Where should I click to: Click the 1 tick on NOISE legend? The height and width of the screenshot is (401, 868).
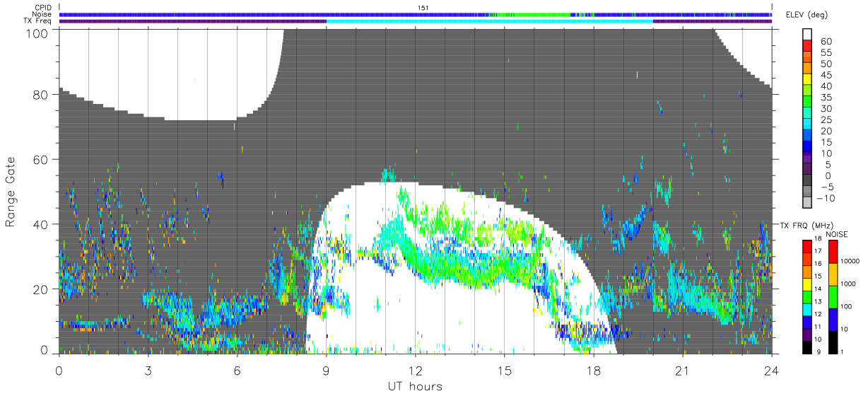pos(843,351)
